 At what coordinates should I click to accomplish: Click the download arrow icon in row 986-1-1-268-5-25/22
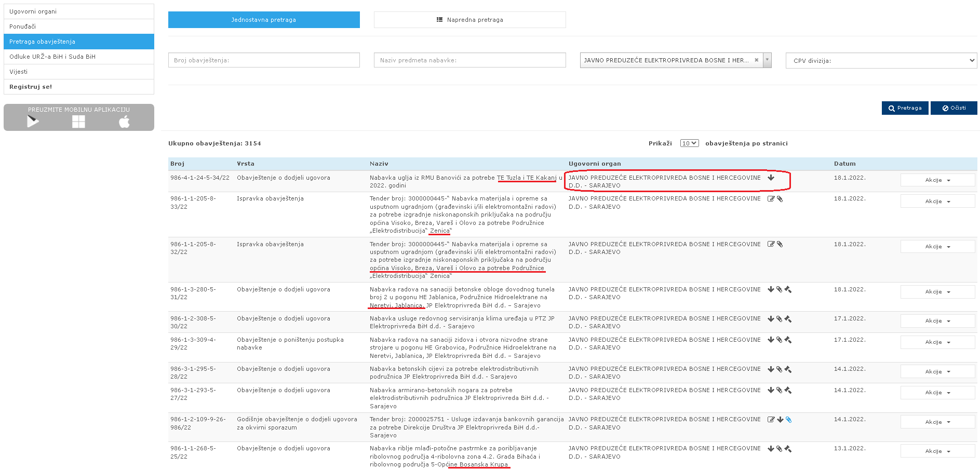[771, 449]
